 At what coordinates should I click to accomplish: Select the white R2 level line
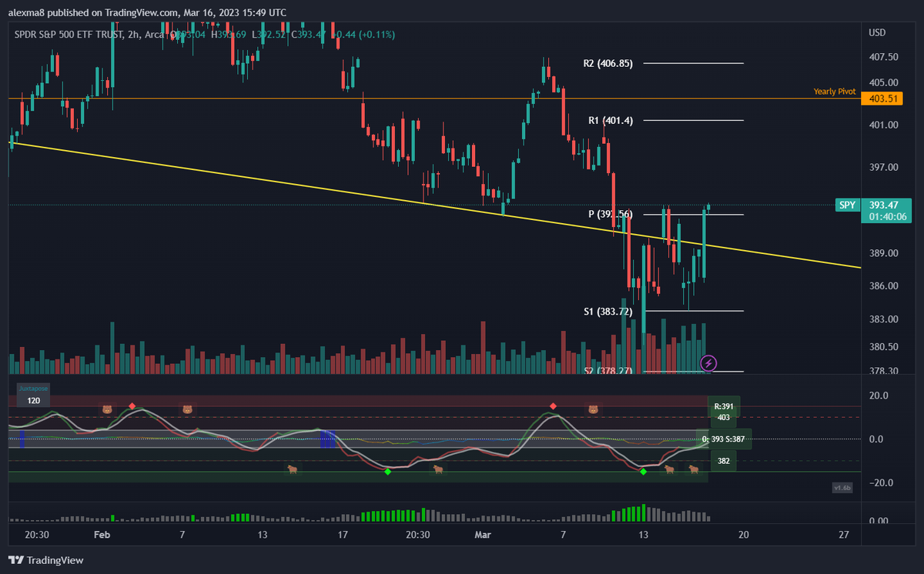coord(694,63)
